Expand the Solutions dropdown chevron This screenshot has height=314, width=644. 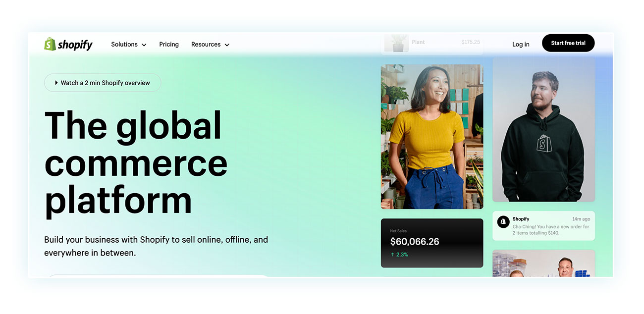pos(144,45)
